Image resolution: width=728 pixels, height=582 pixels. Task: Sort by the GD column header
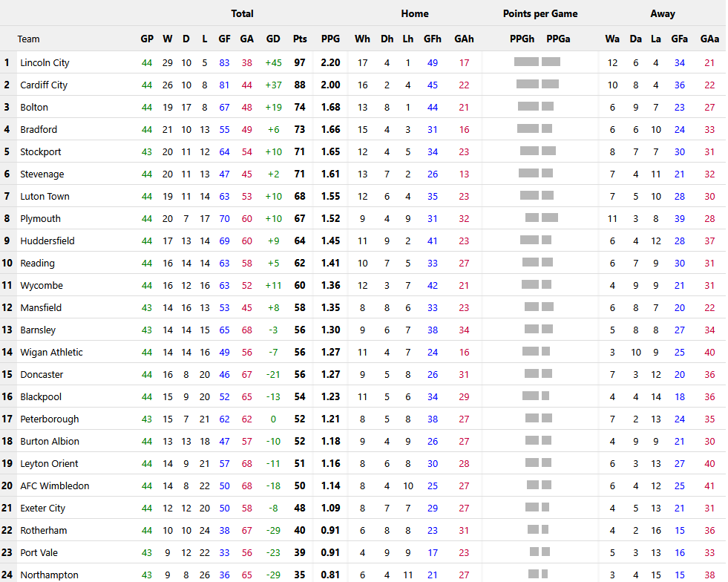tap(273, 39)
